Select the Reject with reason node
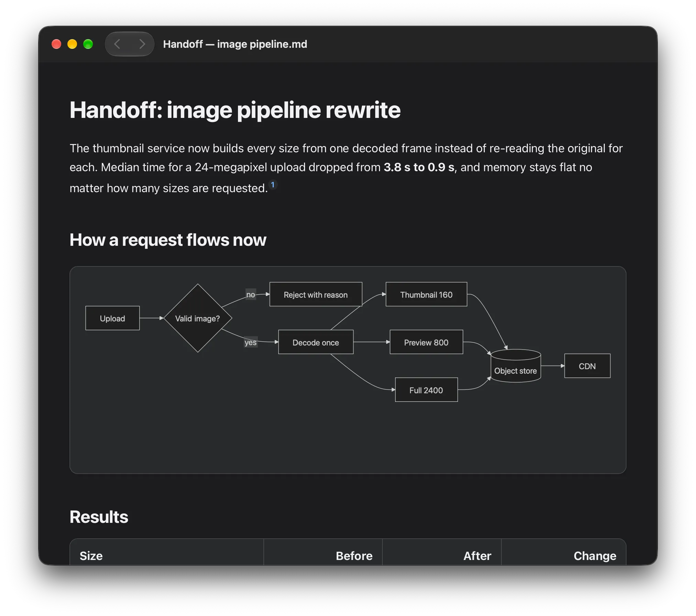The height and width of the screenshot is (616, 696). [x=316, y=294]
